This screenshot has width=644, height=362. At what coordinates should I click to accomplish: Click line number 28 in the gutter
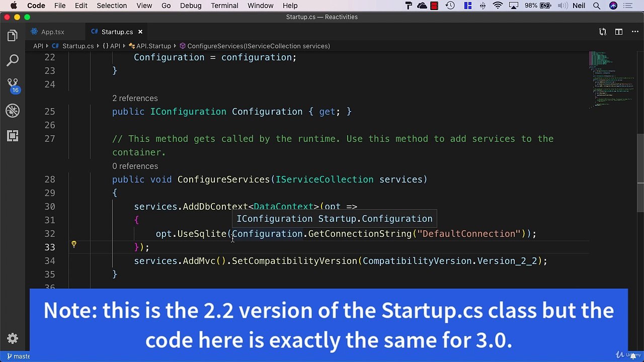(50, 179)
